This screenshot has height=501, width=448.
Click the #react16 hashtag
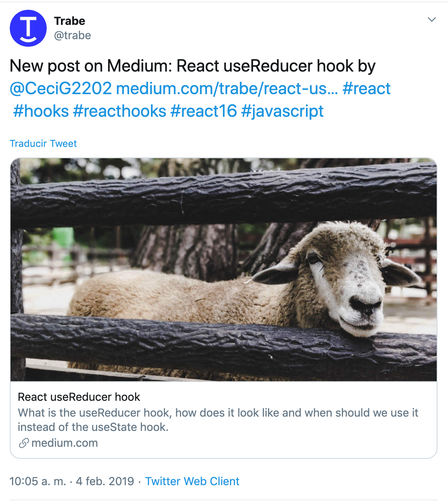point(204,112)
